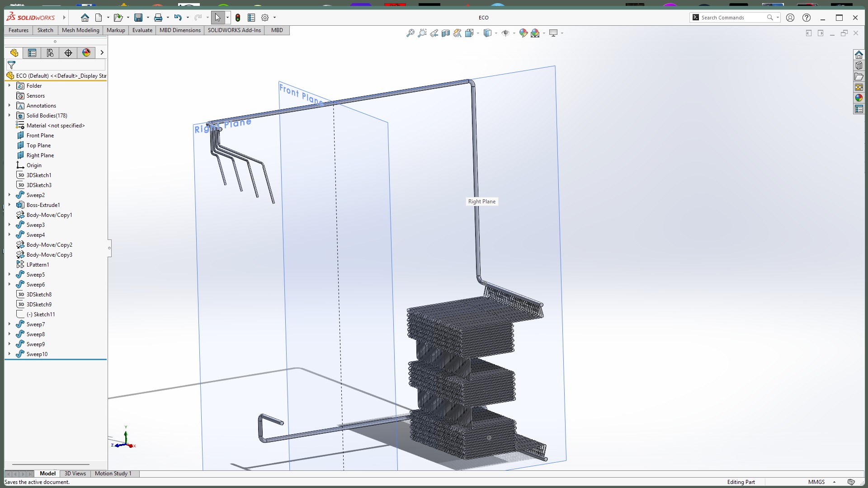Image resolution: width=868 pixels, height=488 pixels.
Task: Open the ConfigurationManager tab icon
Action: click(x=50, y=53)
